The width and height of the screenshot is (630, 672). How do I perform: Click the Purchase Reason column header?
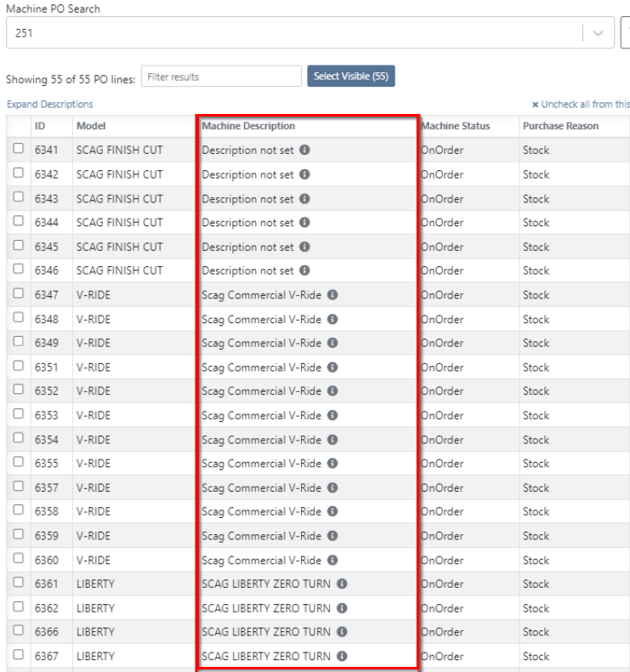pos(560,126)
